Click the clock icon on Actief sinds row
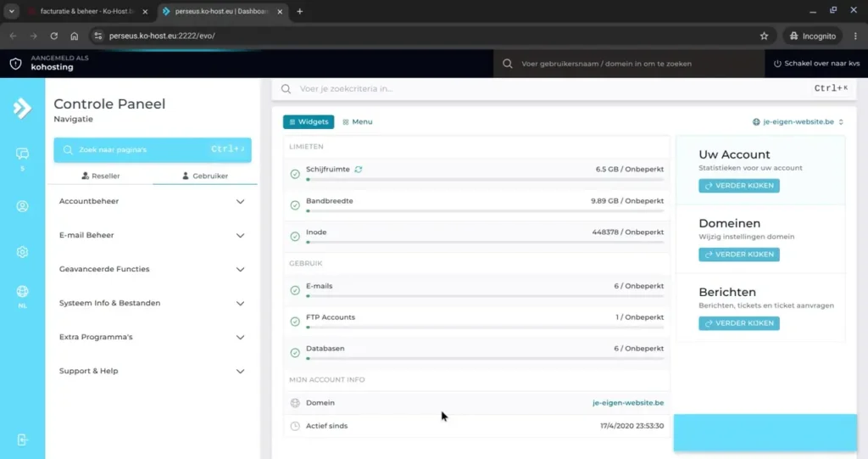This screenshot has width=868, height=459. click(295, 426)
